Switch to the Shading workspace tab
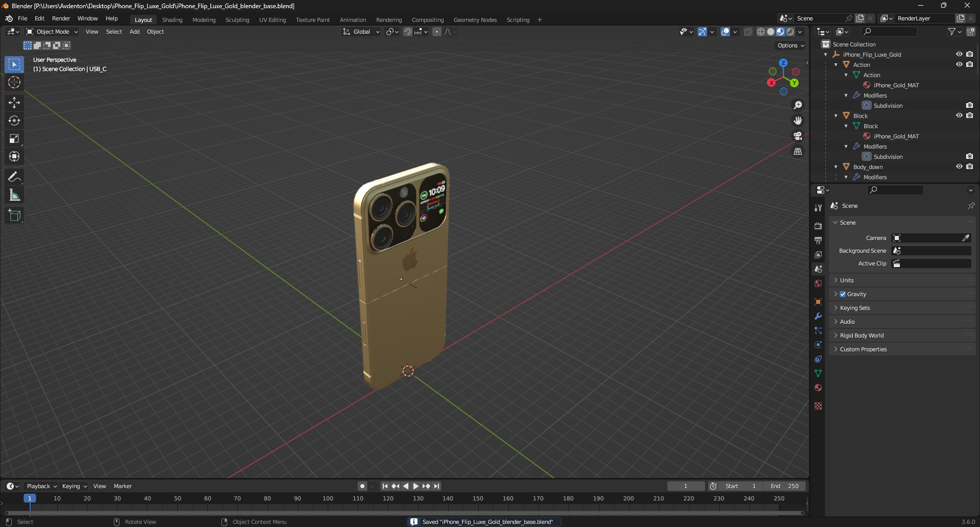The width and height of the screenshot is (980, 527). click(172, 20)
